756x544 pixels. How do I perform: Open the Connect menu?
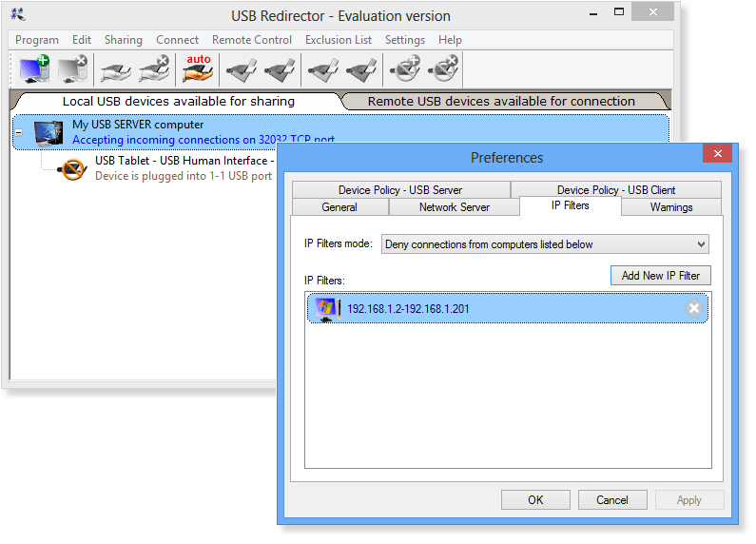(x=177, y=40)
